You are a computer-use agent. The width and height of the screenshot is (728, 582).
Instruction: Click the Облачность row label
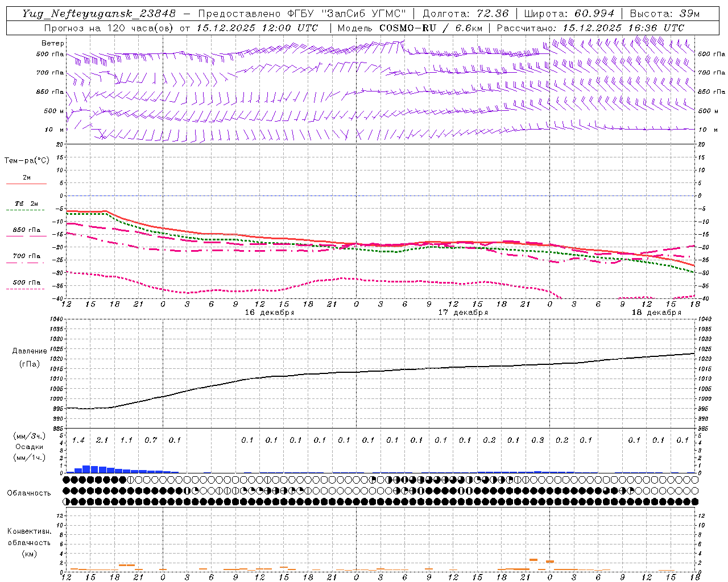(x=29, y=493)
